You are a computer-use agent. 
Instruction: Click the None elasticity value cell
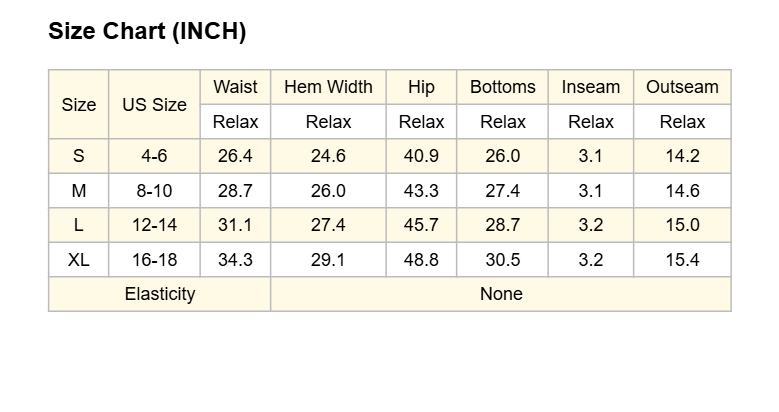pyautogui.click(x=501, y=294)
